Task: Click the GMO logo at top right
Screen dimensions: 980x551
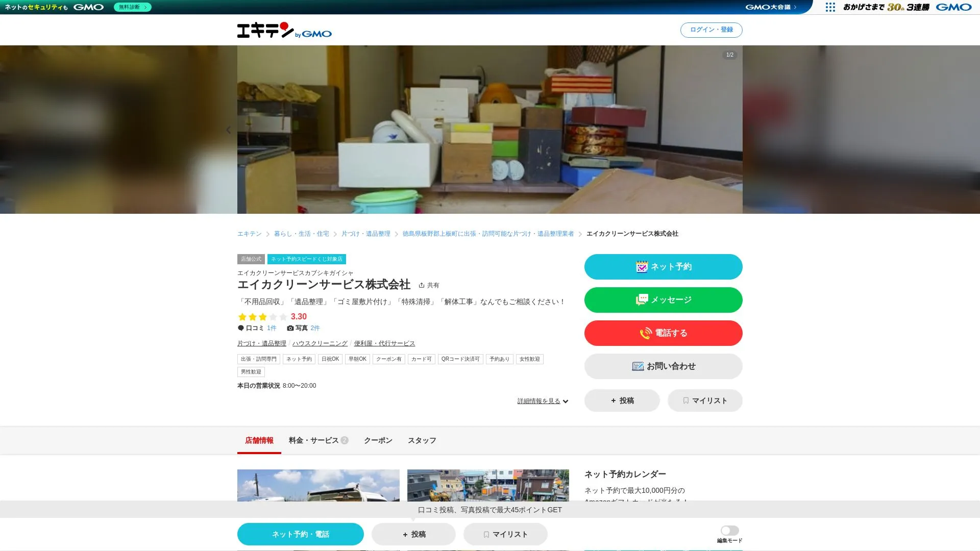Action: click(953, 7)
